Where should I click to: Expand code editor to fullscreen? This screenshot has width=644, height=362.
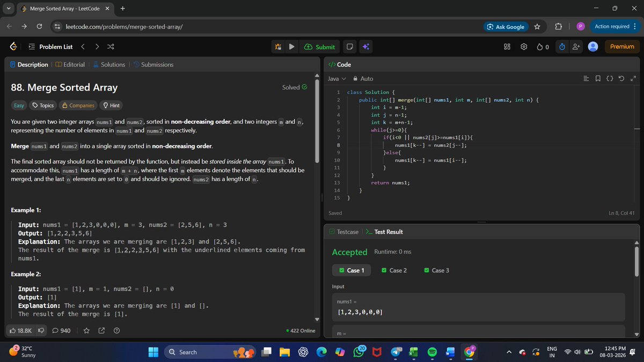[633, 79]
